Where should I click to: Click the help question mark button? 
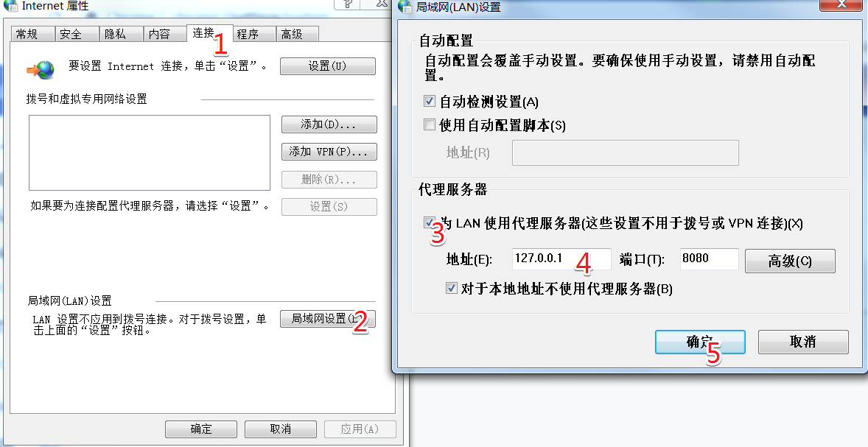[348, 4]
